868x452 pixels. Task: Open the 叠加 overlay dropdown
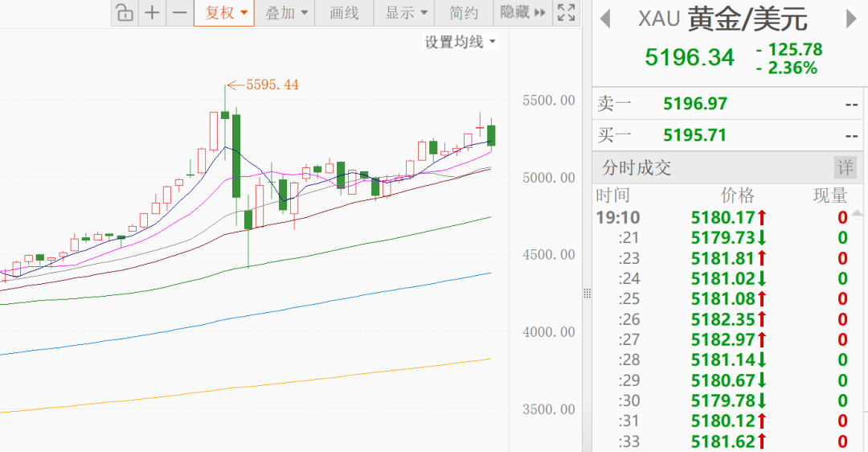pyautogui.click(x=287, y=13)
